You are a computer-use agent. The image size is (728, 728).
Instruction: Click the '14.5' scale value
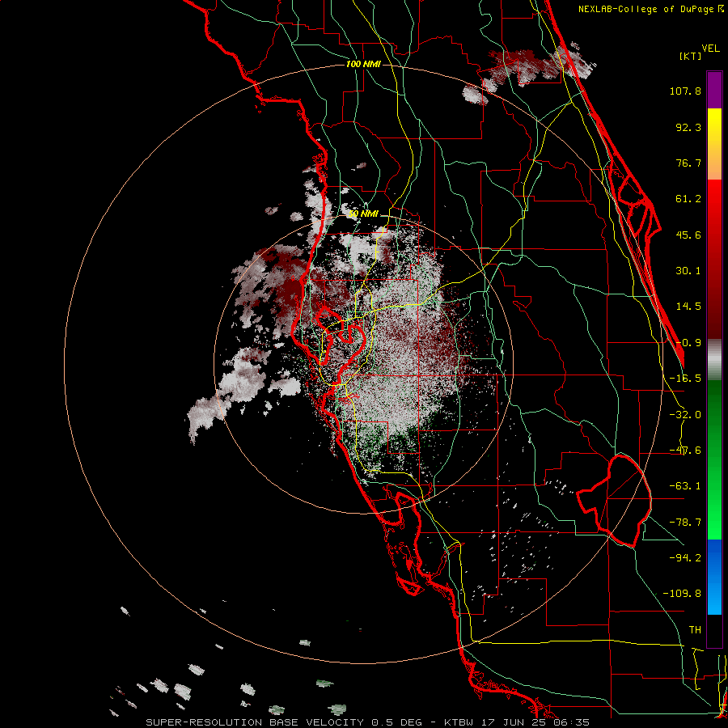[688, 307]
